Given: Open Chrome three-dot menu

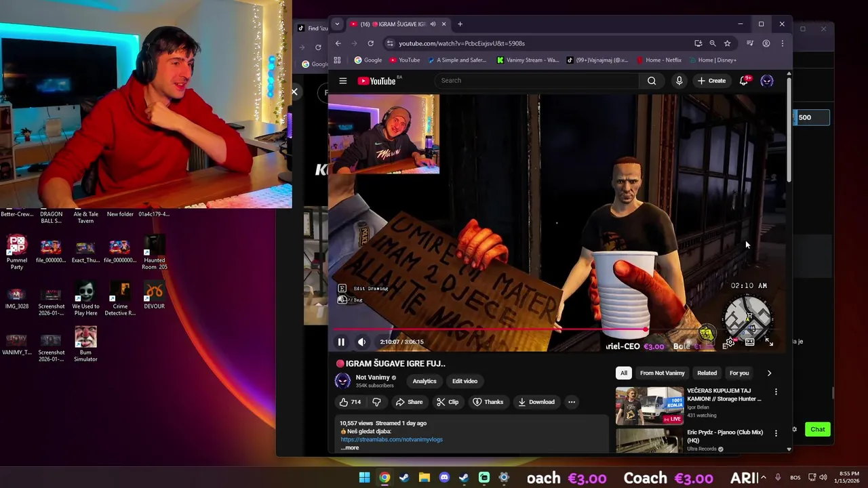Looking at the screenshot, I should pyautogui.click(x=782, y=43).
